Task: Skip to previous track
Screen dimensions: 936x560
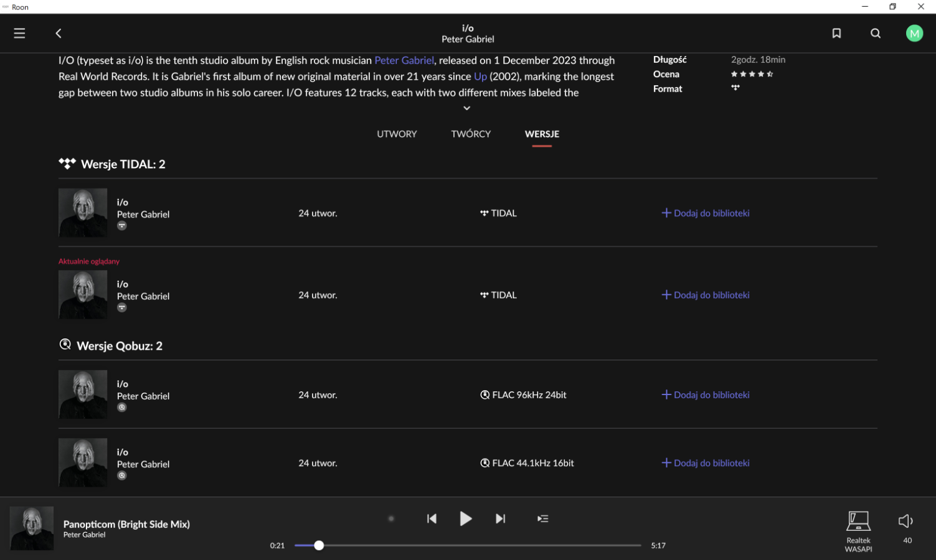Action: pos(432,518)
